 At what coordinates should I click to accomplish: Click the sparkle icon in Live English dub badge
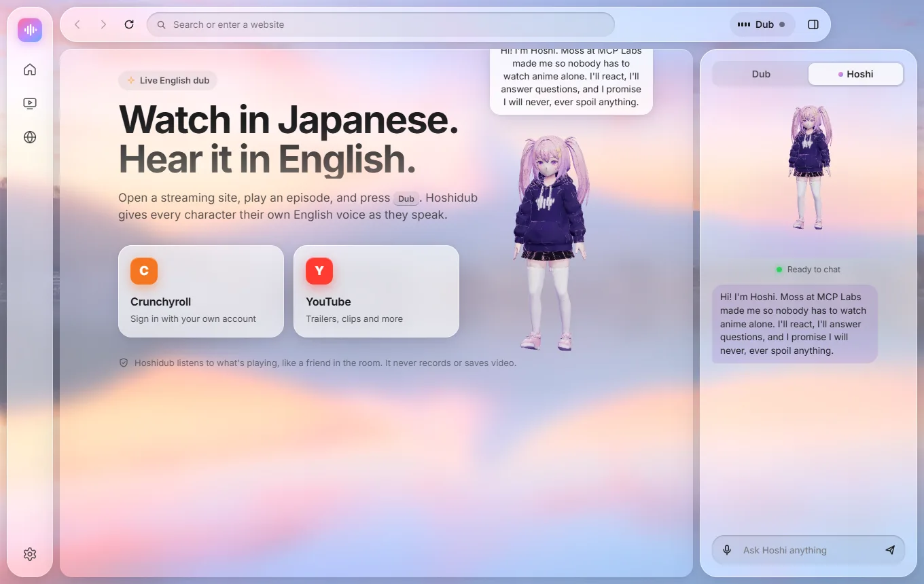click(x=131, y=80)
